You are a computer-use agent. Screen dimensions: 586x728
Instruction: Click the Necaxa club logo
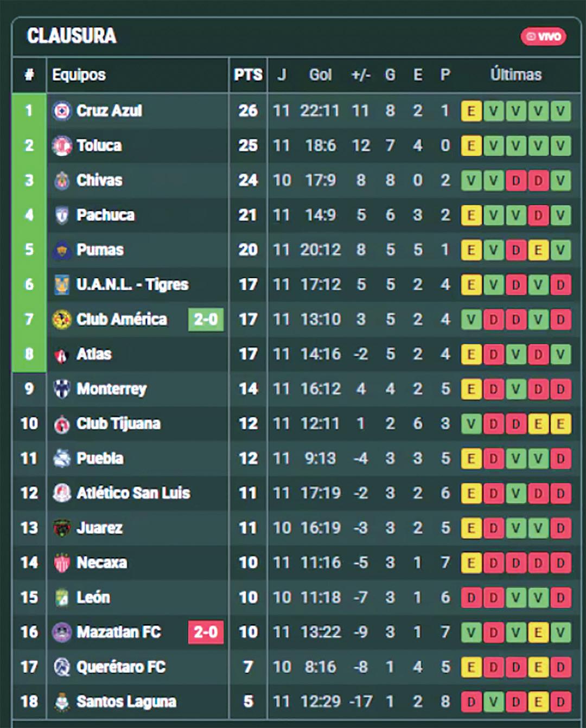(62, 563)
